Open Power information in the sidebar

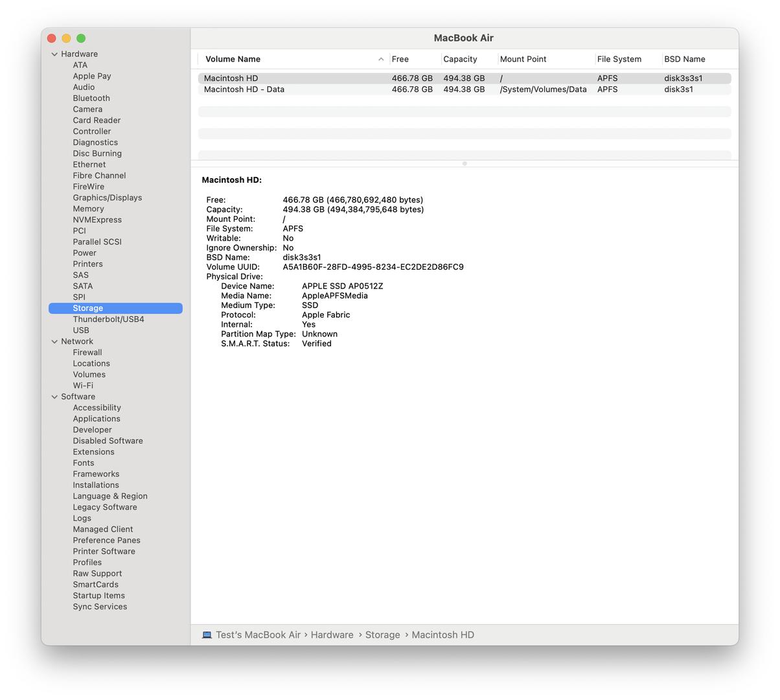tap(84, 253)
